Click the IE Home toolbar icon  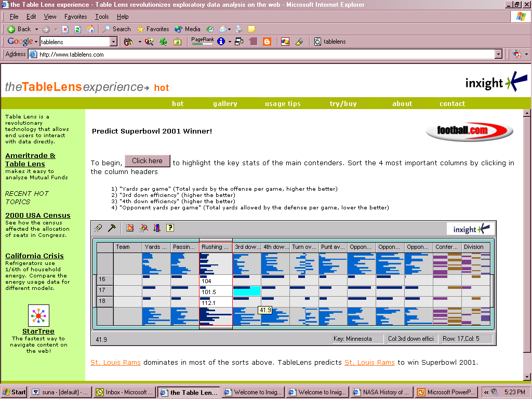click(91, 29)
